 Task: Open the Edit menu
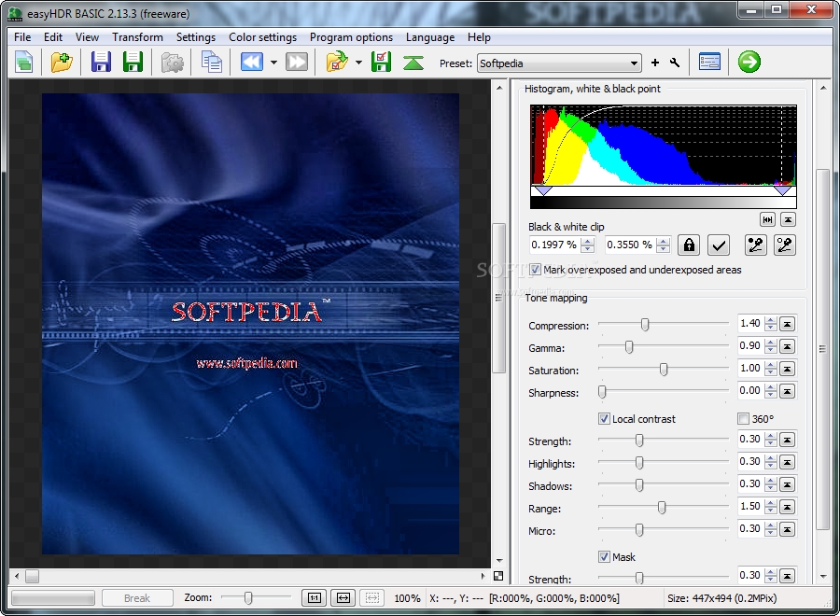point(53,37)
